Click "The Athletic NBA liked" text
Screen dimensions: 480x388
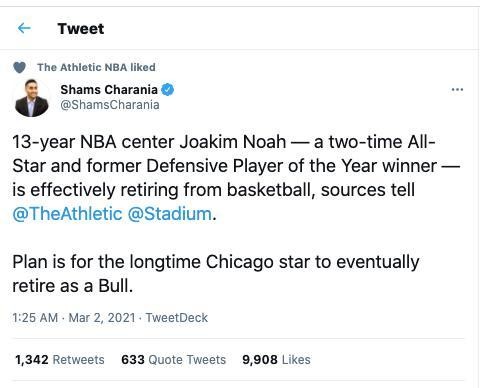click(96, 67)
